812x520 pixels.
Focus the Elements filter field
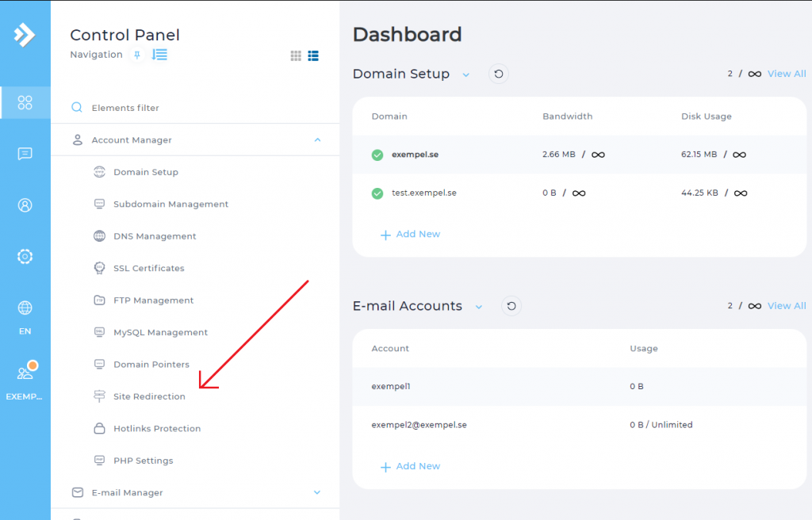(x=195, y=108)
